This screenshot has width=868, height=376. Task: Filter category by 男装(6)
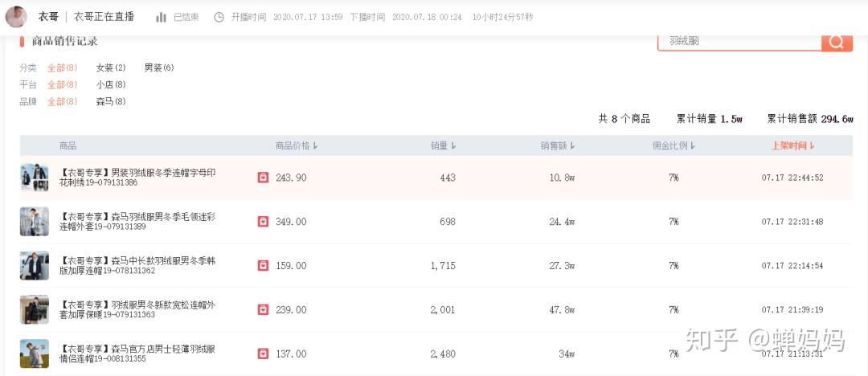click(x=159, y=67)
